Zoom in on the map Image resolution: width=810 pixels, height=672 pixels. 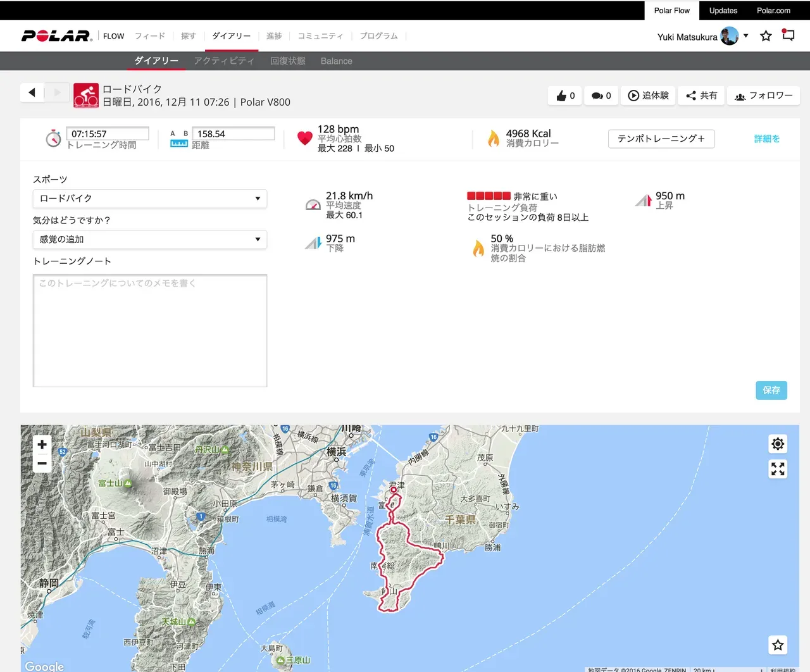point(42,444)
